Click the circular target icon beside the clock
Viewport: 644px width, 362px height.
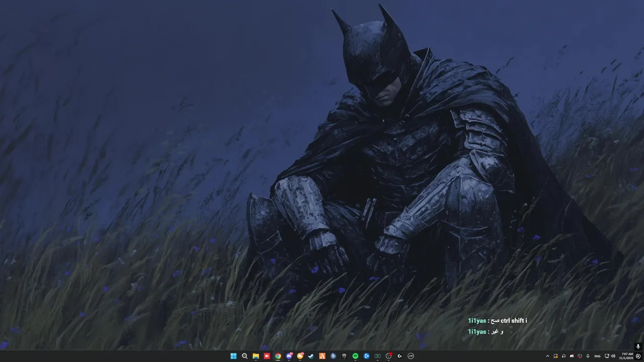pos(638,356)
